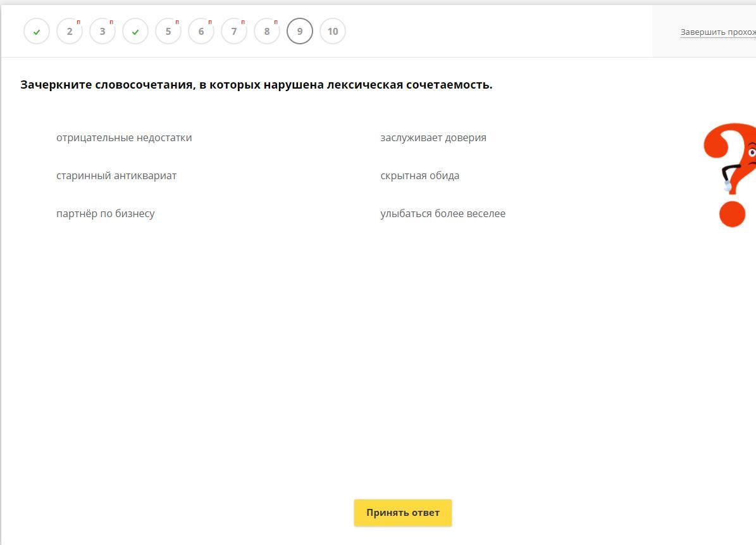Cross out phrase улыбаться более веселее
Image resolution: width=756 pixels, height=545 pixels.
(443, 214)
